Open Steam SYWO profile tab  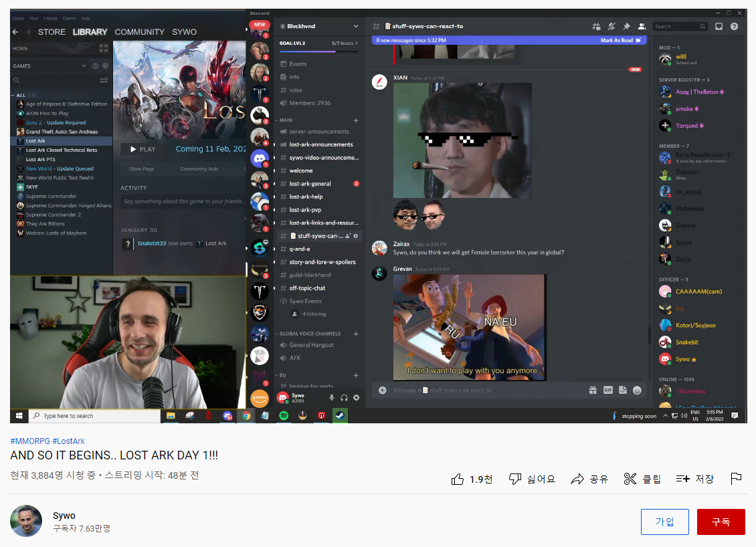[x=184, y=32]
